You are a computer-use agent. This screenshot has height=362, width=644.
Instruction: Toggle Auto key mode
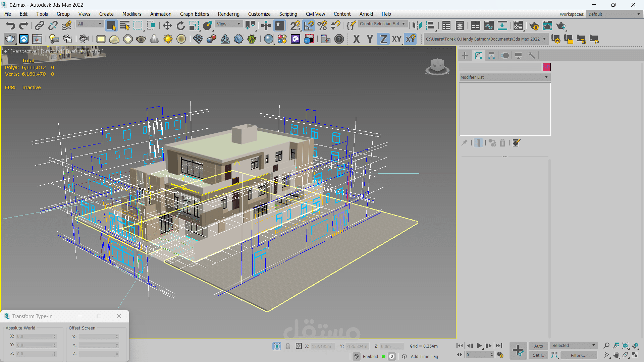[538, 346]
